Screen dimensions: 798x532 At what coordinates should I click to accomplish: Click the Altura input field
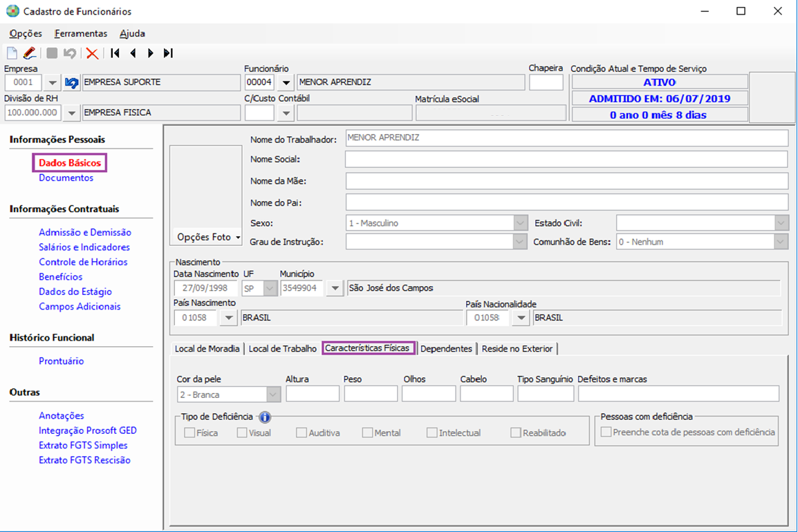(x=313, y=394)
